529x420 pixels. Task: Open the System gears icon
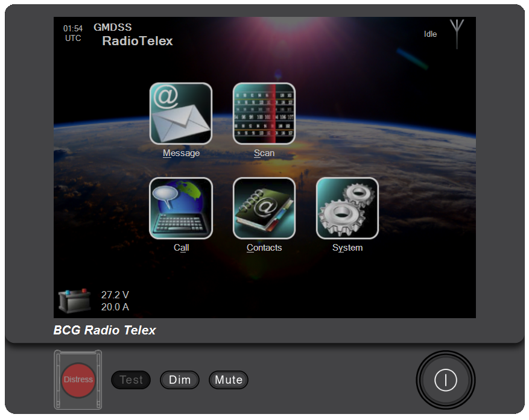pos(347,208)
